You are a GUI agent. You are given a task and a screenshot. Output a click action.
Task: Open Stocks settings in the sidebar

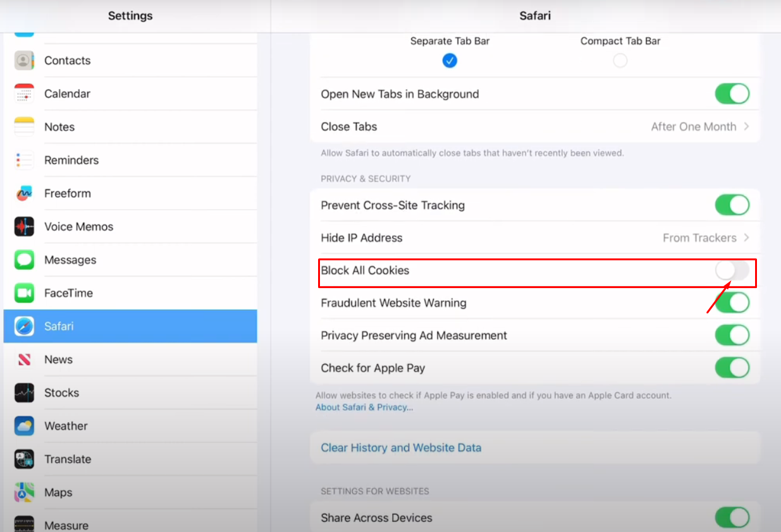pos(130,393)
